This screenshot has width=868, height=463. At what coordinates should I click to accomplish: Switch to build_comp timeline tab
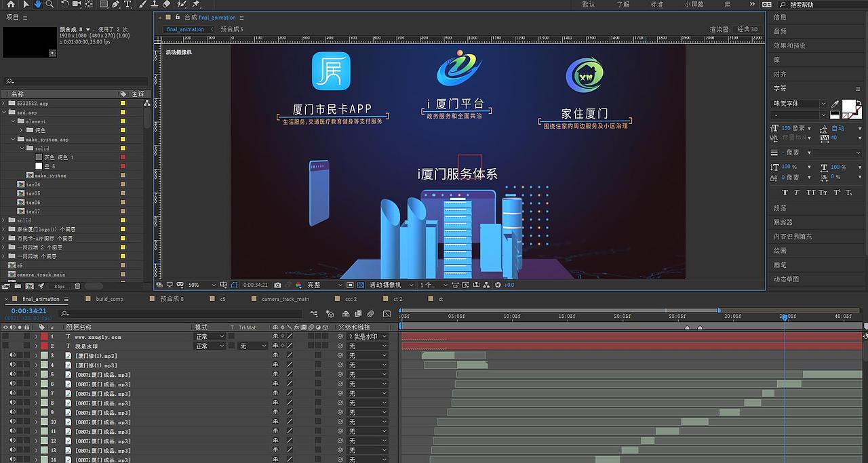109,299
